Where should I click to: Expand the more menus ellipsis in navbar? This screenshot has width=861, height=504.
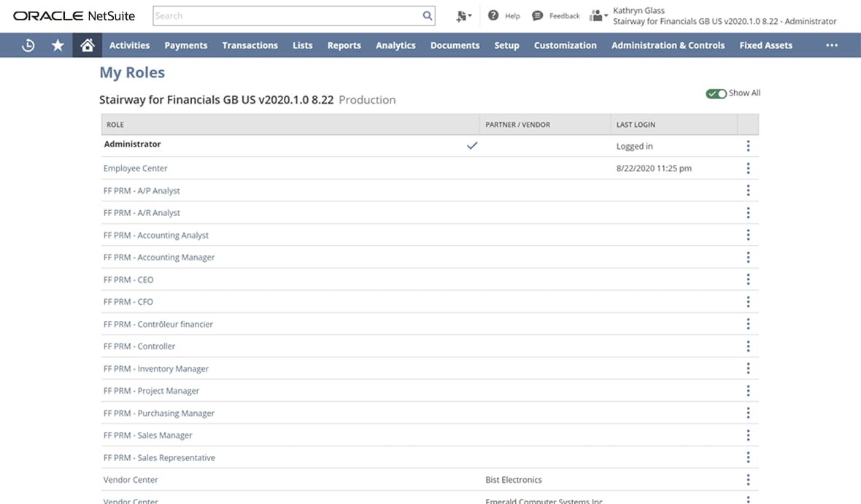(831, 45)
